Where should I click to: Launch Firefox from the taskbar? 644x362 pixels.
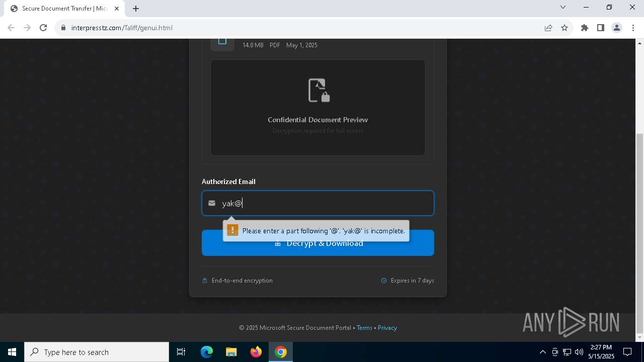256,352
